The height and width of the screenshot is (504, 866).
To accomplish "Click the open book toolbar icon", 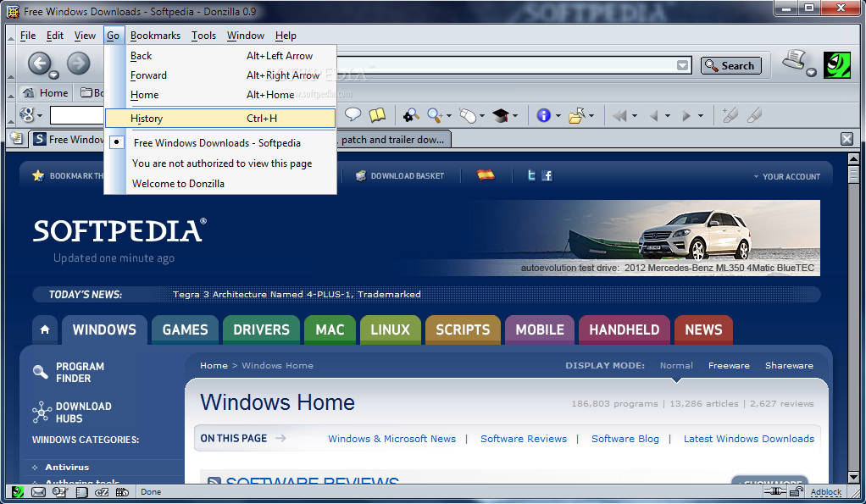I will pos(377,114).
